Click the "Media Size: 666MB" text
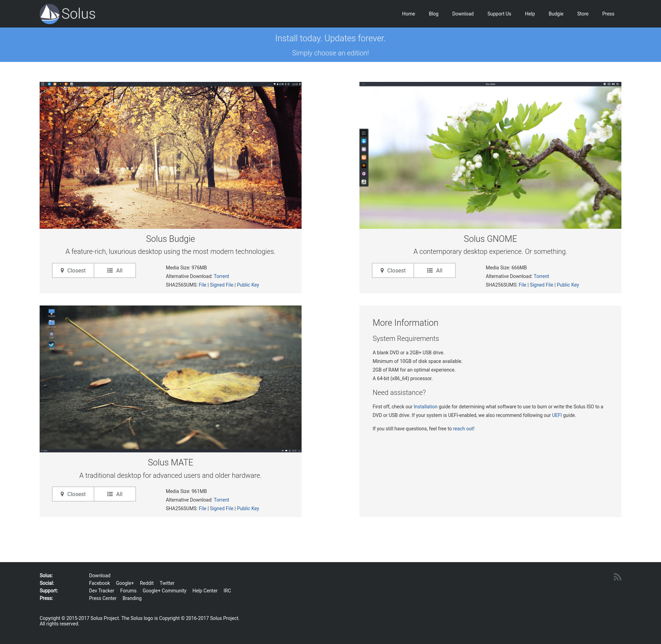 coord(506,268)
